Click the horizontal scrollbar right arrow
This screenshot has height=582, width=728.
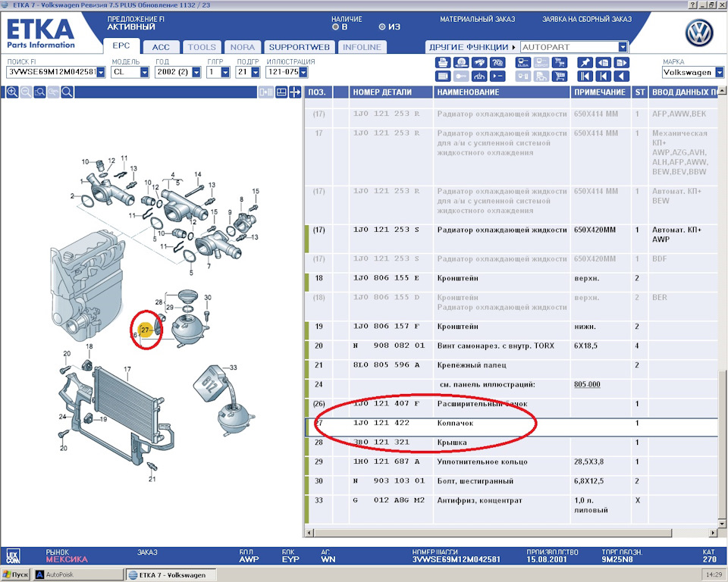point(714,533)
